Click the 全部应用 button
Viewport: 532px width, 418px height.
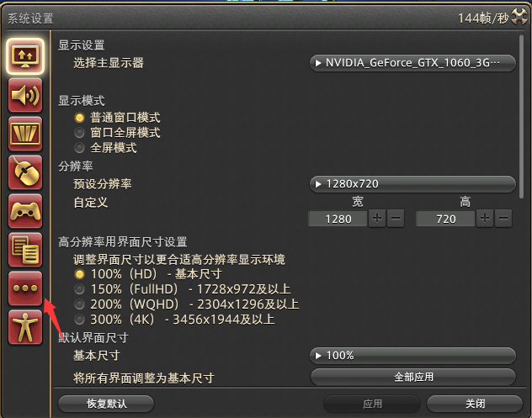coord(413,377)
